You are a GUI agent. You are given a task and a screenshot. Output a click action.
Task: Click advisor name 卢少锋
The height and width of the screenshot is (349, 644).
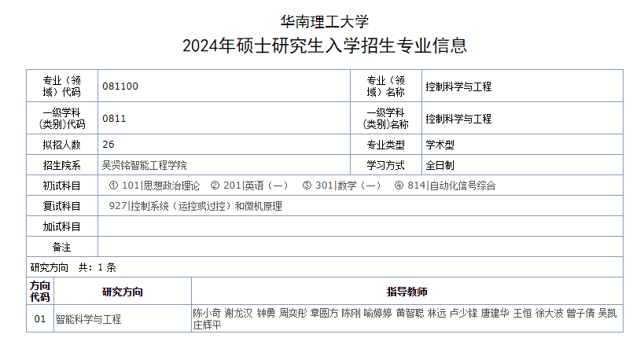tap(464, 314)
